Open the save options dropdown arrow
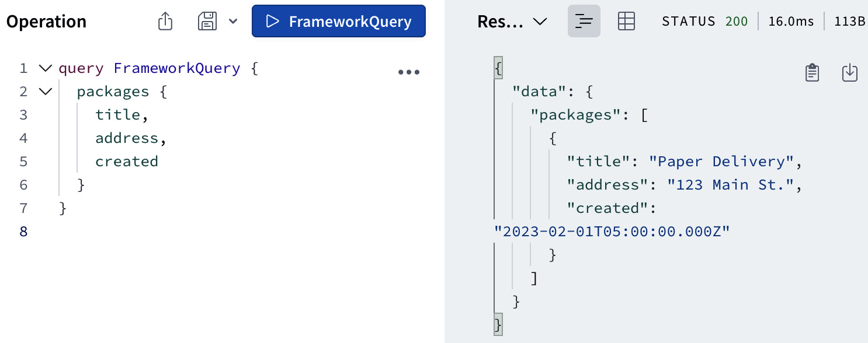This screenshot has height=343, width=868. coord(233,21)
